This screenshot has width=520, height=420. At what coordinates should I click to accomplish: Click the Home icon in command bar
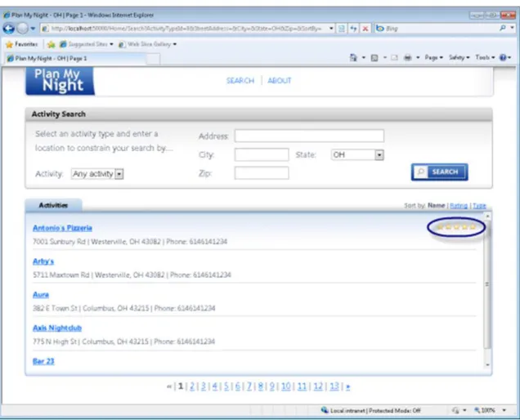pyautogui.click(x=353, y=58)
